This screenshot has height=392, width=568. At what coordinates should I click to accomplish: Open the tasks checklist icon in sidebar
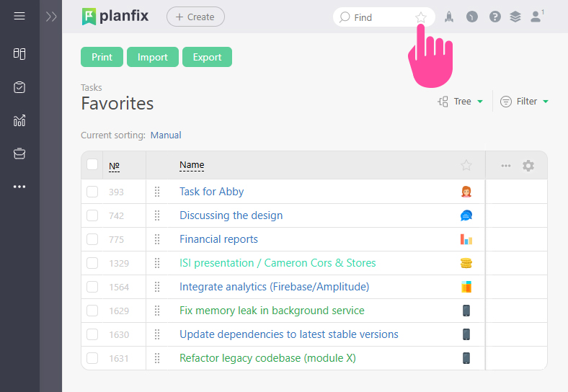pyautogui.click(x=19, y=87)
